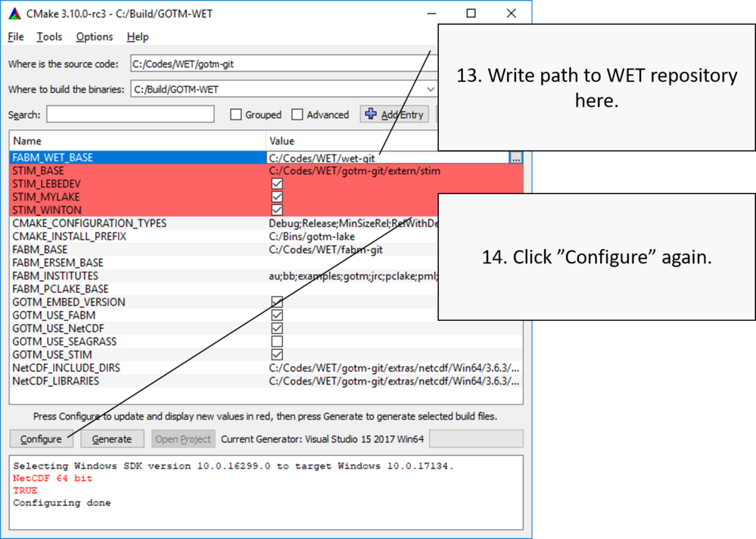The height and width of the screenshot is (539, 756).
Task: Select the CMAKE_INSTALL_PREFIX entry
Action: pyautogui.click(x=69, y=236)
